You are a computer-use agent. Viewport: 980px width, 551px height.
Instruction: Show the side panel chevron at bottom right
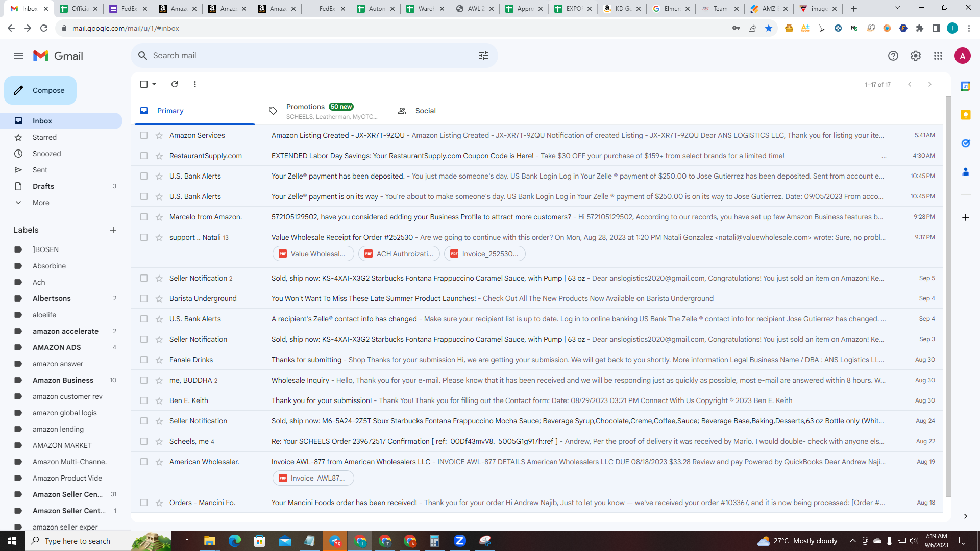966,516
